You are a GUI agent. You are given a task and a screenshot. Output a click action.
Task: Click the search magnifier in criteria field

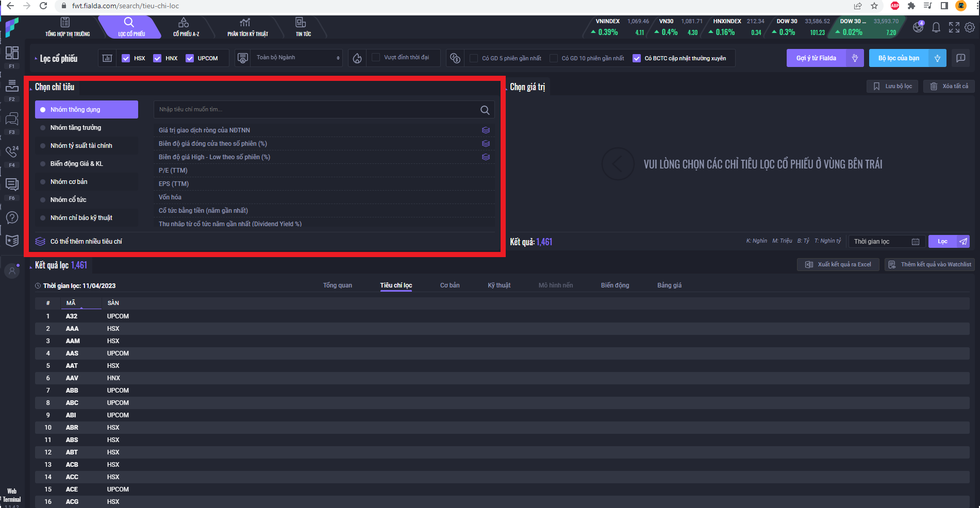(485, 110)
